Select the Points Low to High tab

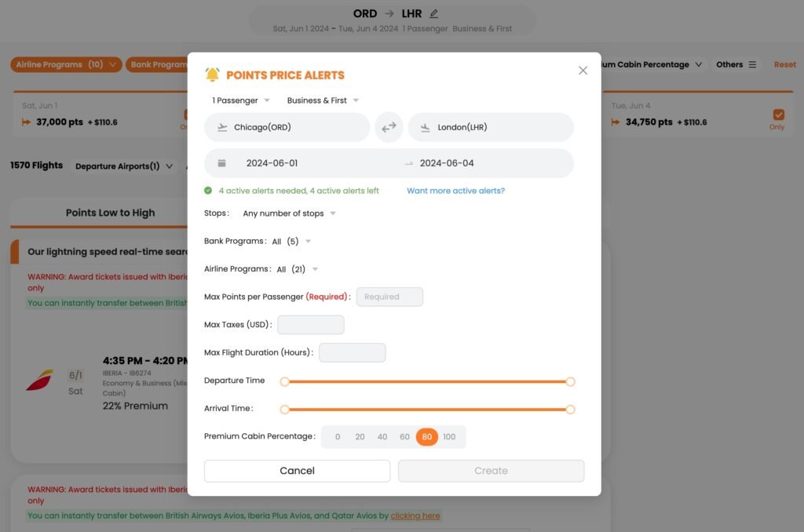(x=110, y=213)
